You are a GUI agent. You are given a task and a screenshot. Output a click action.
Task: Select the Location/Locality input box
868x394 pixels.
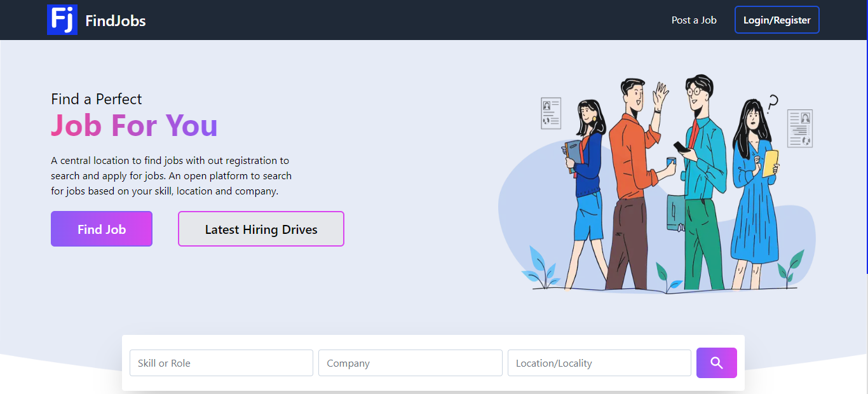tap(599, 362)
